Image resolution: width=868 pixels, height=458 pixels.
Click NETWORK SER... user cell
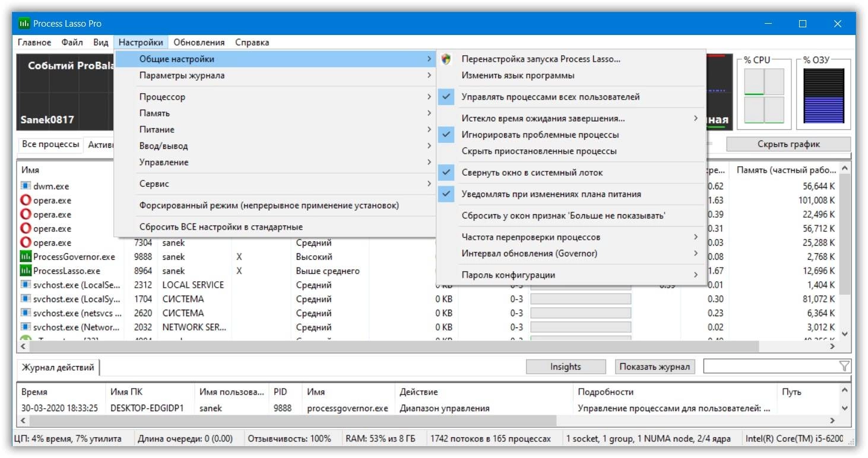point(194,327)
